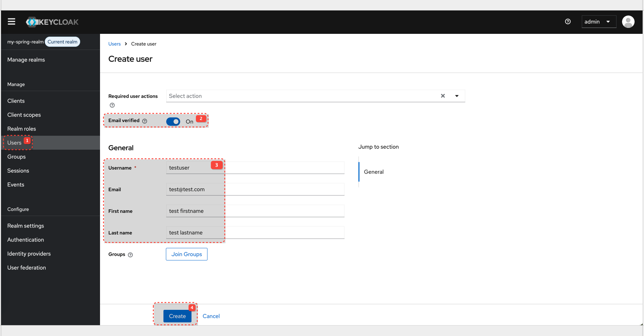Click the Keycloak logo

[52, 22]
